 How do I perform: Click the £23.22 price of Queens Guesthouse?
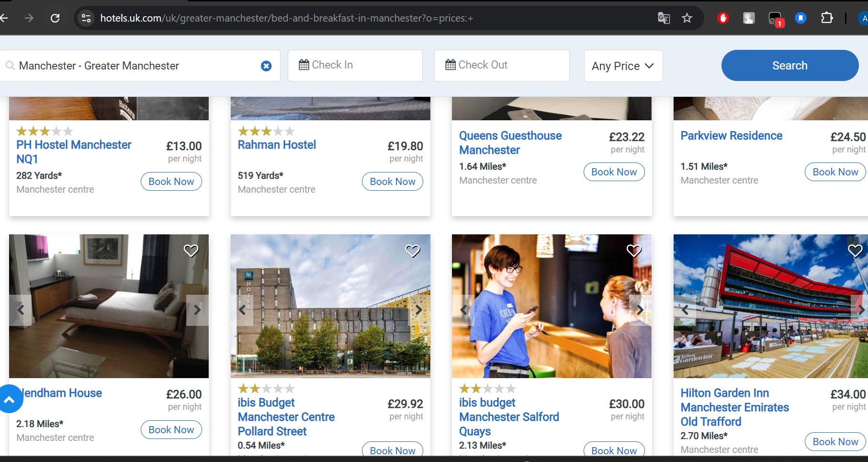click(627, 137)
